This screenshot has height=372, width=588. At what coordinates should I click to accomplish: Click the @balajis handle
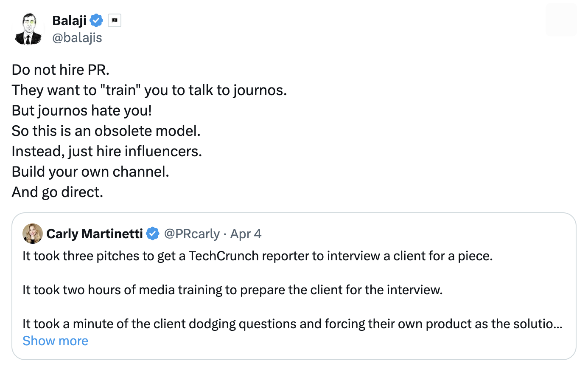[x=77, y=38]
